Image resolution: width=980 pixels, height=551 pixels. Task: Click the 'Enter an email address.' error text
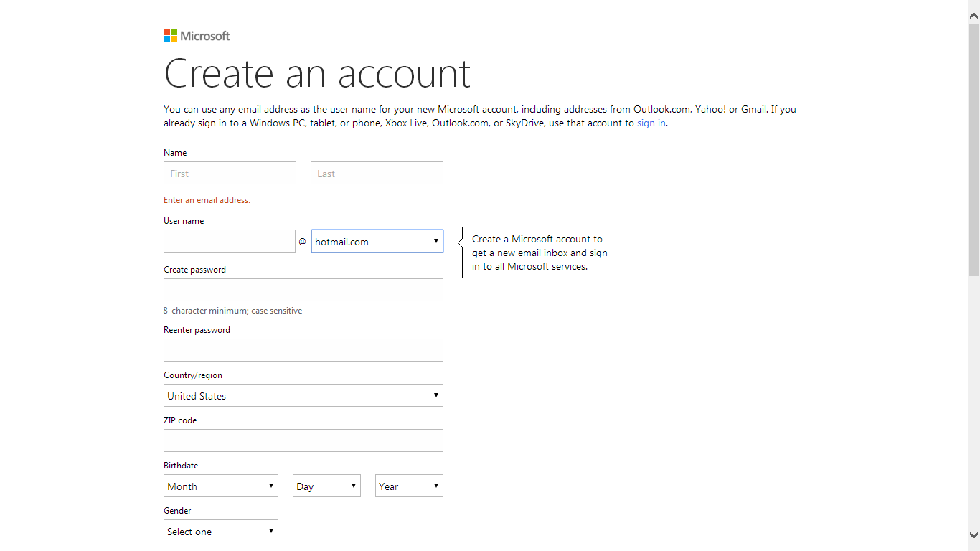tap(207, 200)
